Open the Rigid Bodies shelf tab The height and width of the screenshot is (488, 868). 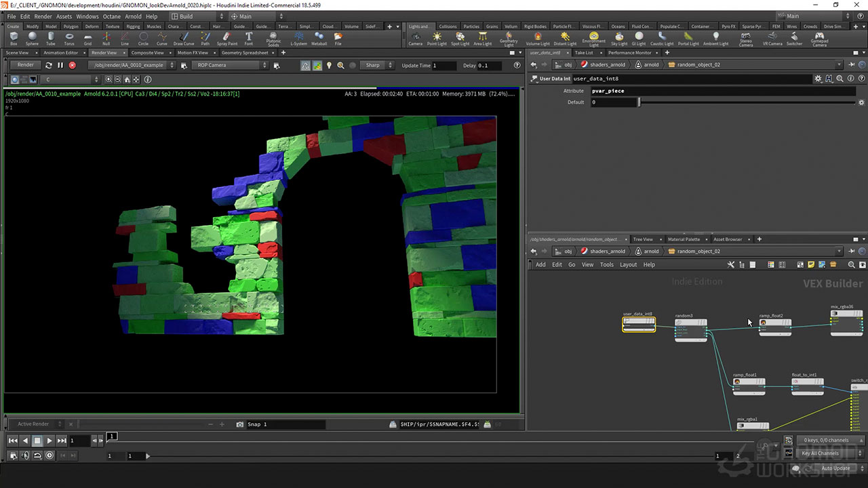(x=535, y=26)
